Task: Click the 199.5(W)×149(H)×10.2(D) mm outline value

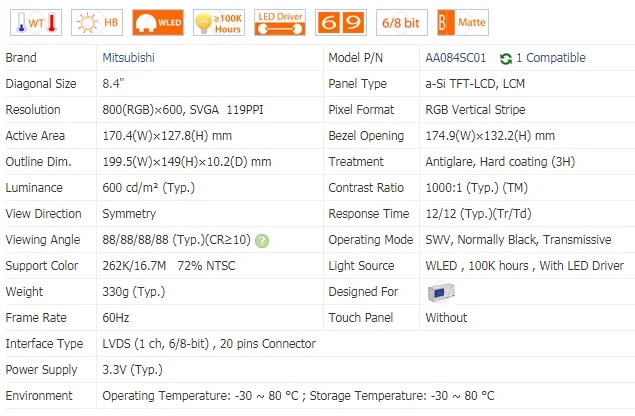Action: click(187, 162)
